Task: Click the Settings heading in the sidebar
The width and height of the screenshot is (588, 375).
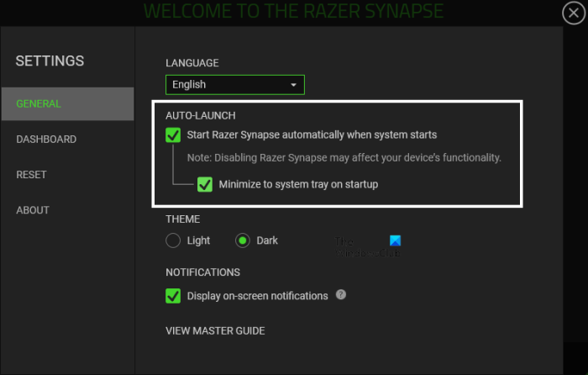Action: click(x=50, y=61)
